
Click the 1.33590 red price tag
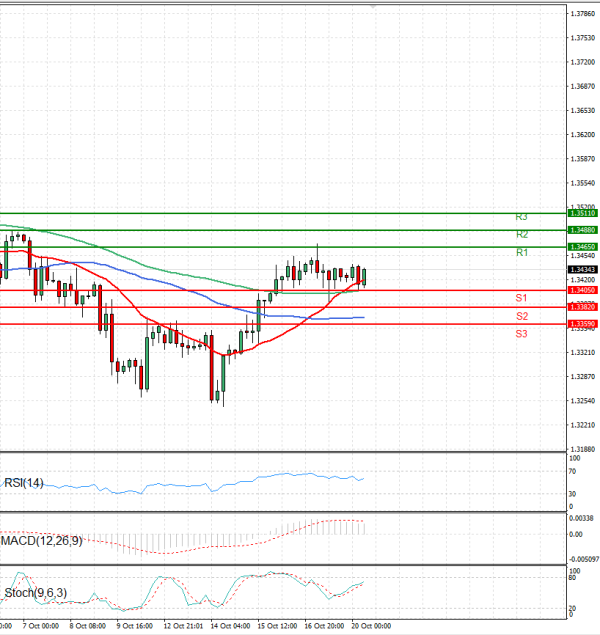[582, 324]
